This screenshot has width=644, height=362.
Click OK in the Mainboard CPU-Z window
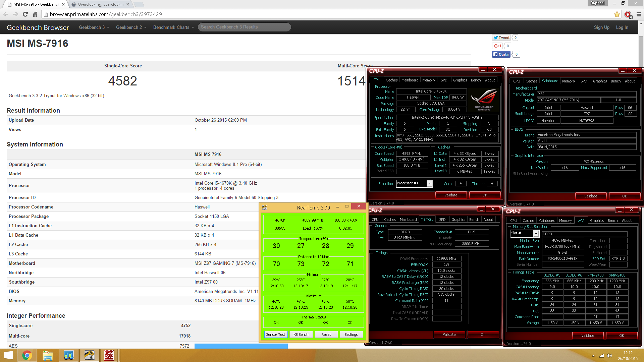(625, 196)
